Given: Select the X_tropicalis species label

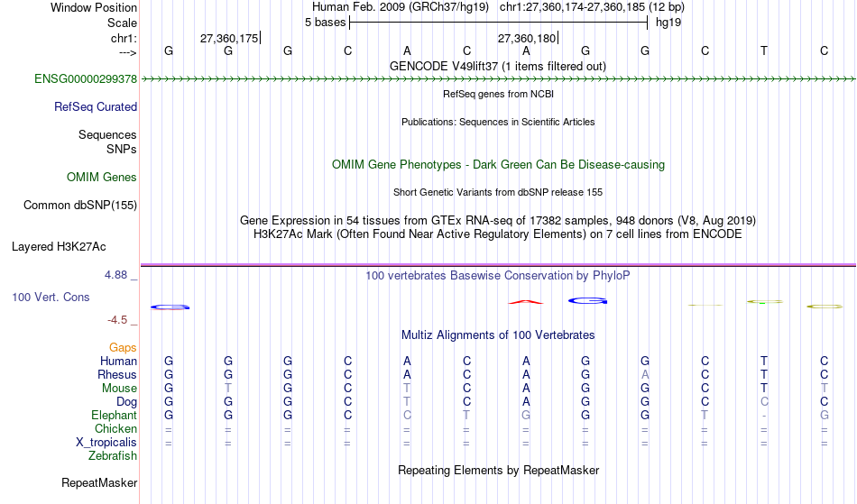Looking at the screenshot, I should coord(106,443).
